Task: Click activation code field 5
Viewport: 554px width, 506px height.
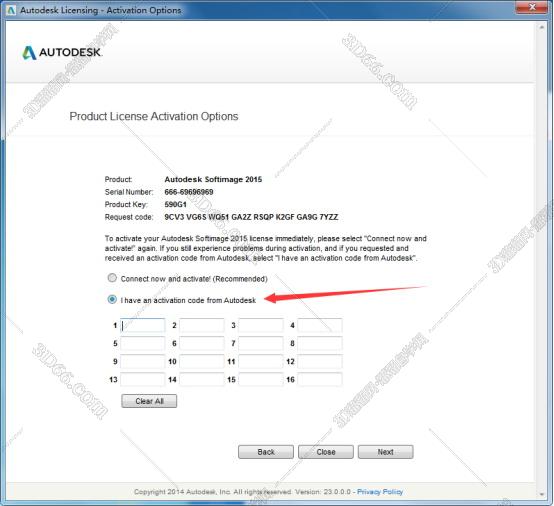Action: tap(143, 343)
